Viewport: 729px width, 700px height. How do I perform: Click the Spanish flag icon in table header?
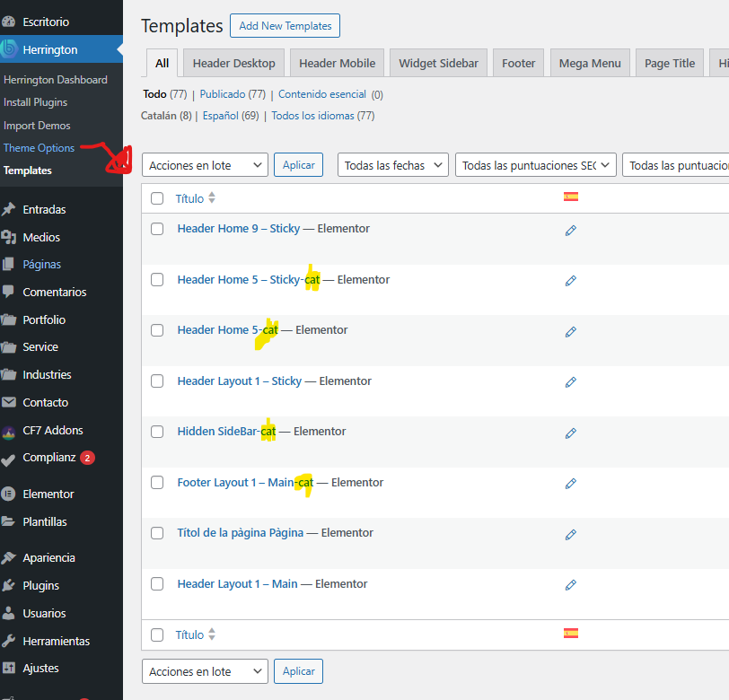[x=571, y=197]
